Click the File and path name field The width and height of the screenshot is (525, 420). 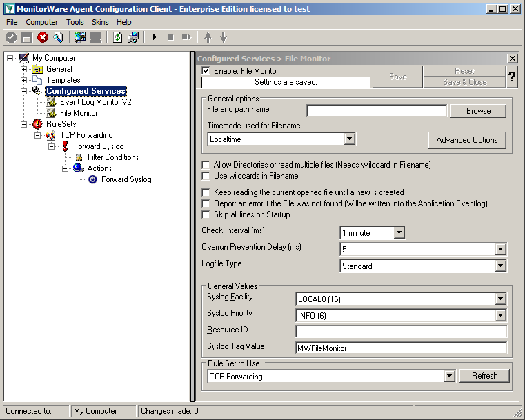pyautogui.click(x=377, y=111)
